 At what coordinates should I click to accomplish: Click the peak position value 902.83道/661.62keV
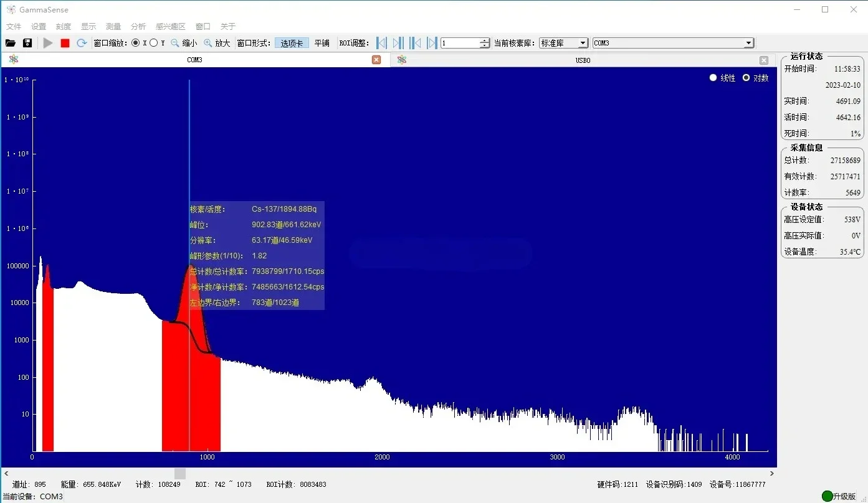287,225
